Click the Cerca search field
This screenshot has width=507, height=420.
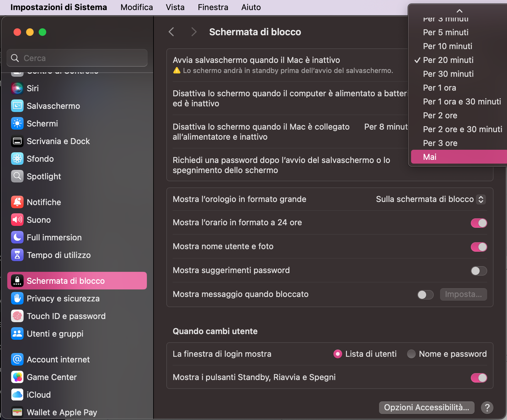[77, 58]
